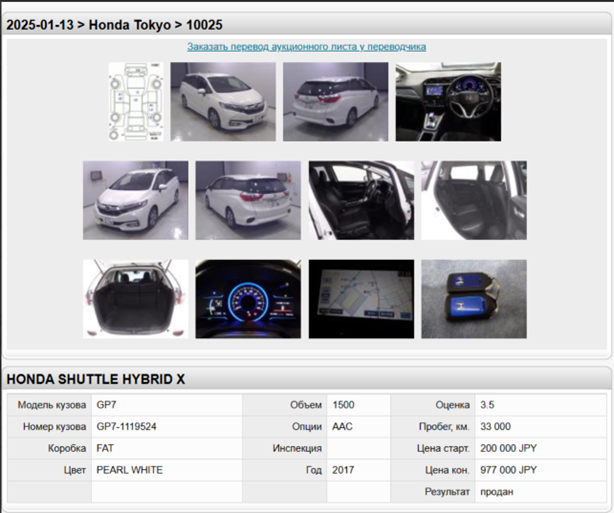Click the Цена старт. label
Screen dimensions: 614x513
(x=443, y=448)
